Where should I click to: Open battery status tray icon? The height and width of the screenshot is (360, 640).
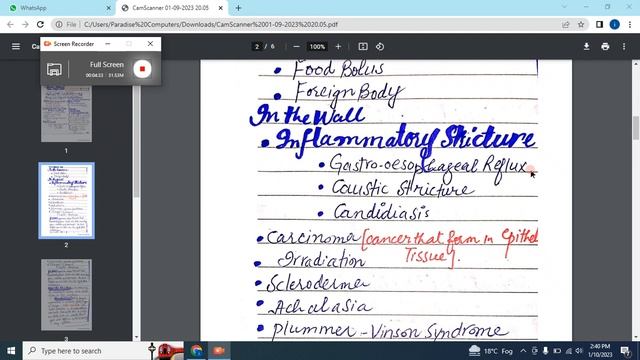557,351
